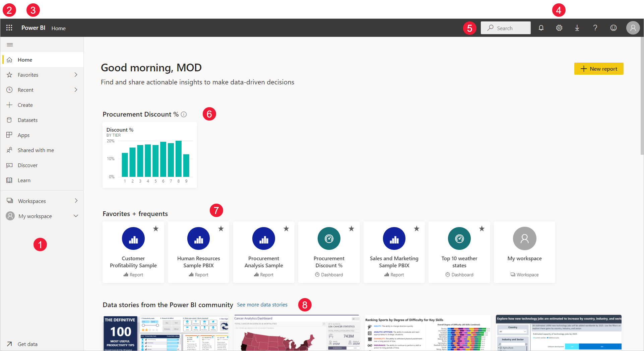
Task: Click the My workspace card avatar icon
Action: [x=525, y=238]
